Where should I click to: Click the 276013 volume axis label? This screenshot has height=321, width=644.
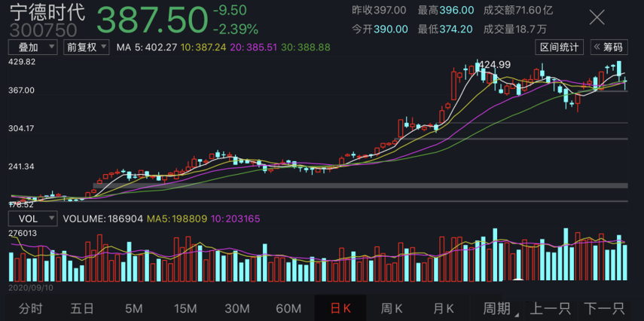[23, 233]
